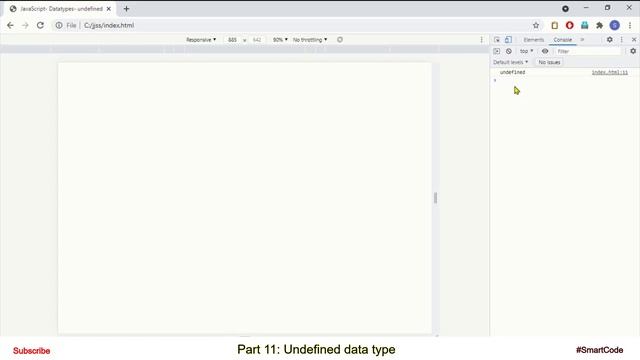The width and height of the screenshot is (640, 360).
Task: Create a live expression with eye icon
Action: [545, 51]
